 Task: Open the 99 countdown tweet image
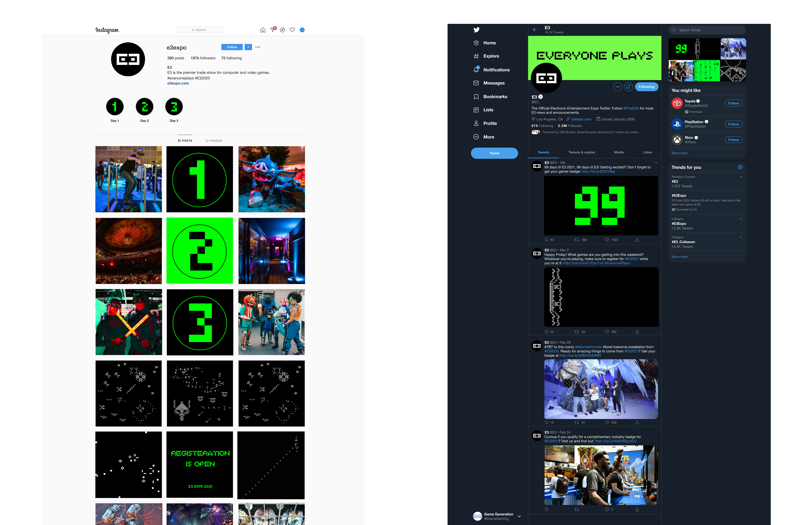[x=601, y=206]
